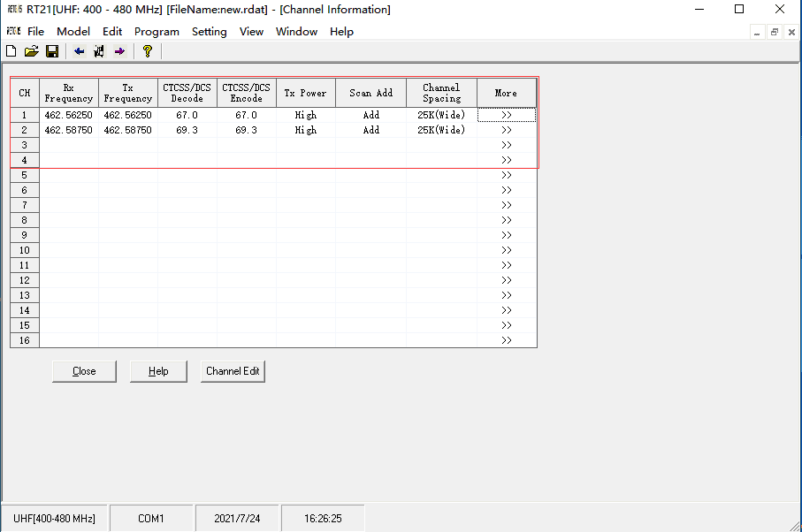Expand More options for channel 3
Image resolution: width=802 pixels, height=532 pixels.
pyautogui.click(x=507, y=145)
